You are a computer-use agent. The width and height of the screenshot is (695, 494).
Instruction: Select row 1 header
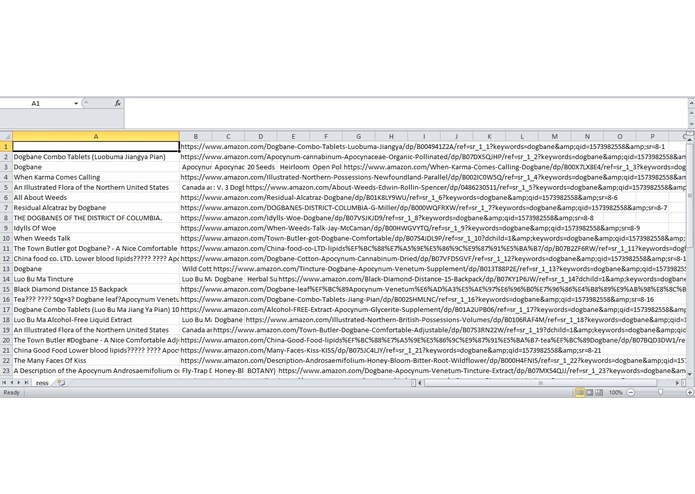coord(6,147)
